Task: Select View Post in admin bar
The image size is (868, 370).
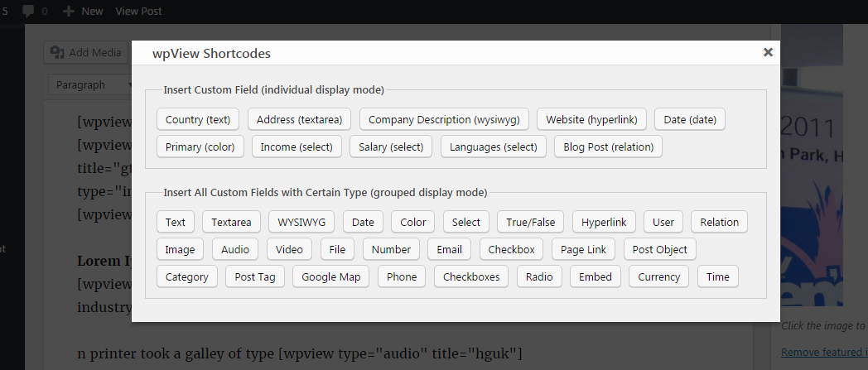Action: pyautogui.click(x=138, y=11)
